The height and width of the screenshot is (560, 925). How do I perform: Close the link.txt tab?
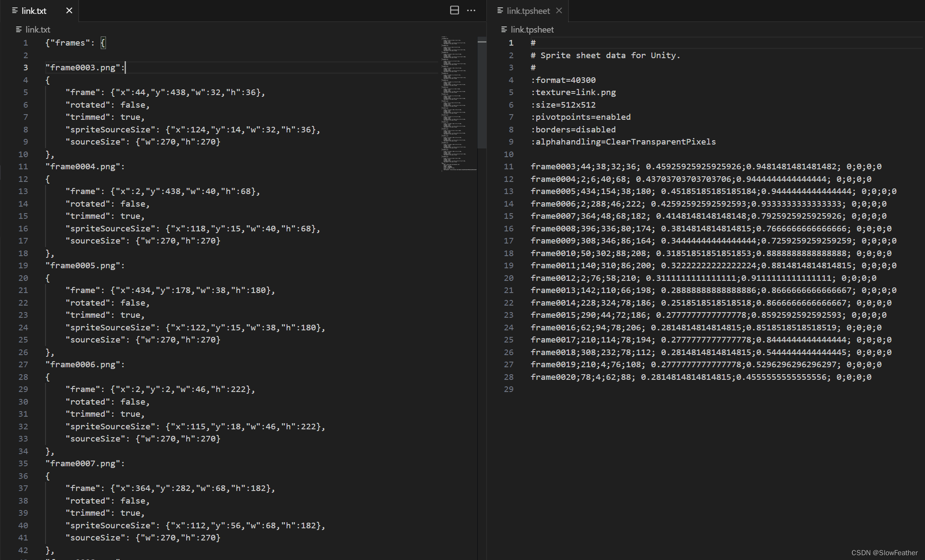tap(69, 10)
